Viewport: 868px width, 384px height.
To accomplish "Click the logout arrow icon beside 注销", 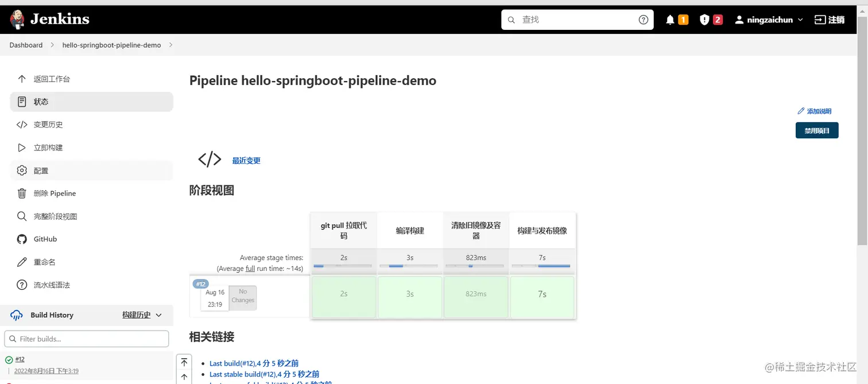I will (820, 20).
